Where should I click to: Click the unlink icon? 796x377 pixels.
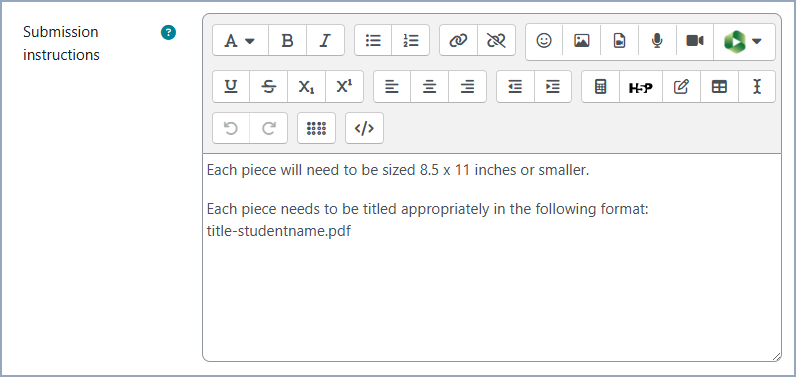pos(496,40)
